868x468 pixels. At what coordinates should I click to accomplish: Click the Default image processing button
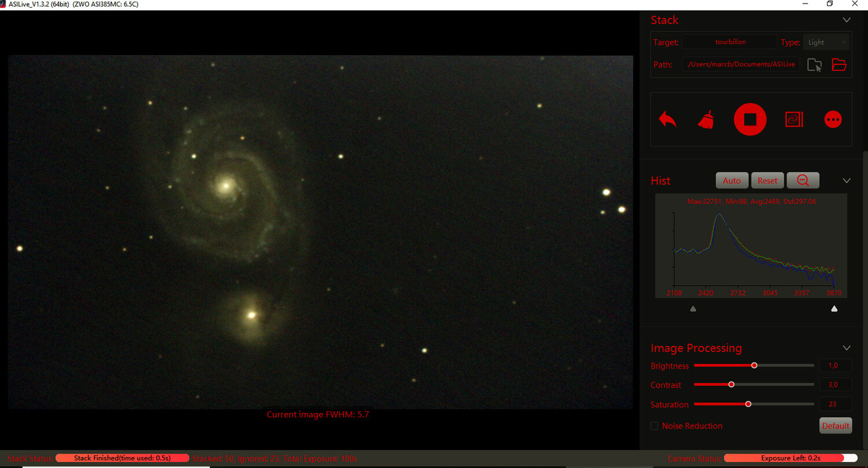pyautogui.click(x=836, y=426)
